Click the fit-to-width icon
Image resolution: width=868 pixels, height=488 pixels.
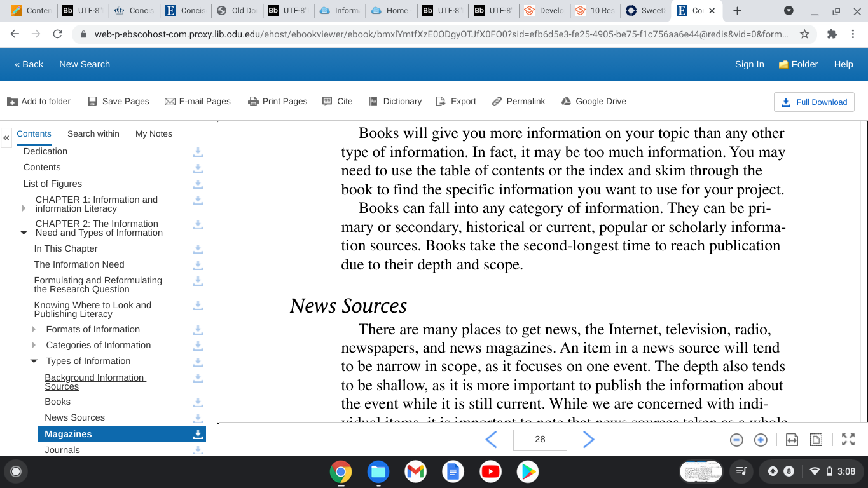coord(792,440)
